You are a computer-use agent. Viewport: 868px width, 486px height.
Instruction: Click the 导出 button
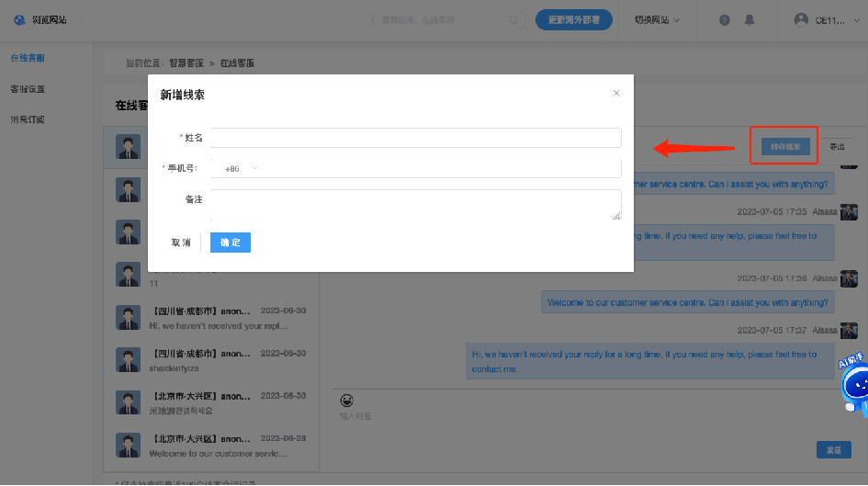(x=837, y=147)
